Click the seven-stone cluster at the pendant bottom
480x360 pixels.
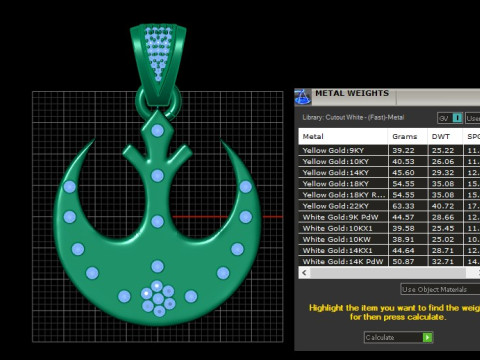[x=158, y=298]
